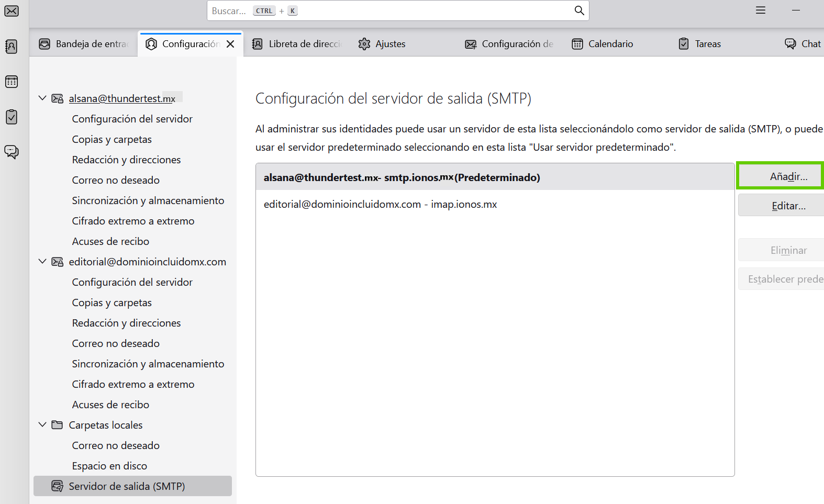Open editorial Copias y carpetas
Image resolution: width=824 pixels, height=504 pixels.
(112, 303)
